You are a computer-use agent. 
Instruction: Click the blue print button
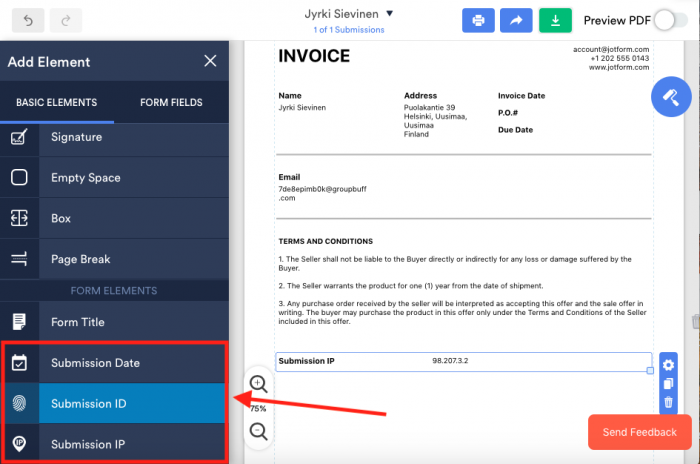[478, 20]
